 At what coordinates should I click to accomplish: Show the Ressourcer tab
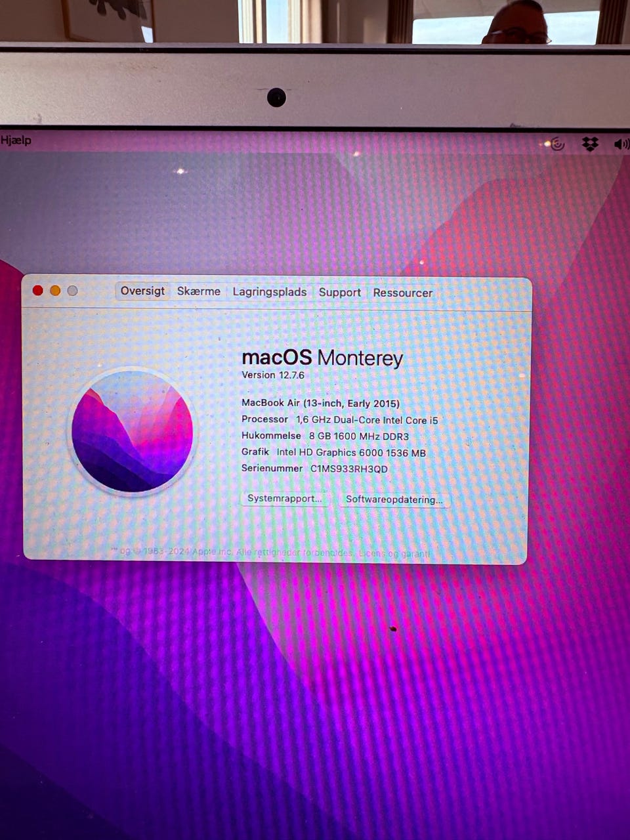403,293
